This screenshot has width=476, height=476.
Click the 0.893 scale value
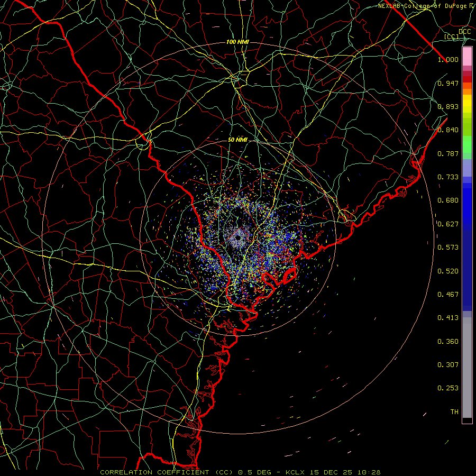(x=448, y=106)
